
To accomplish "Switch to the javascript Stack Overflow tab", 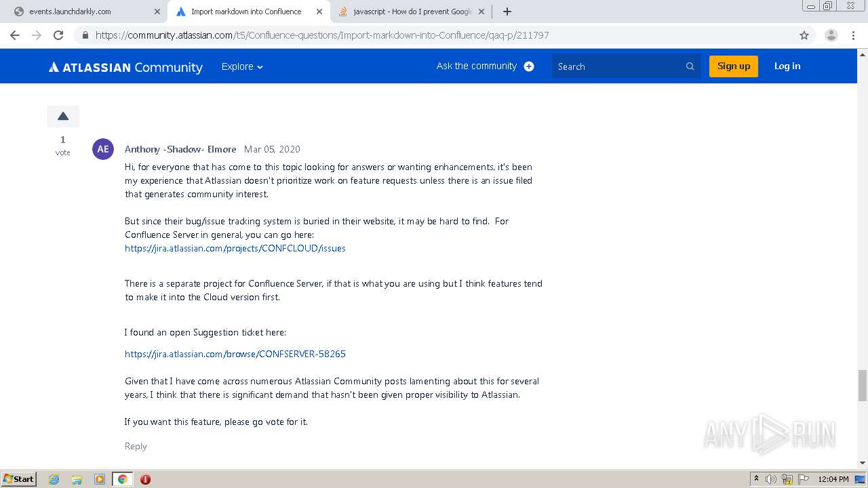I will [x=412, y=12].
